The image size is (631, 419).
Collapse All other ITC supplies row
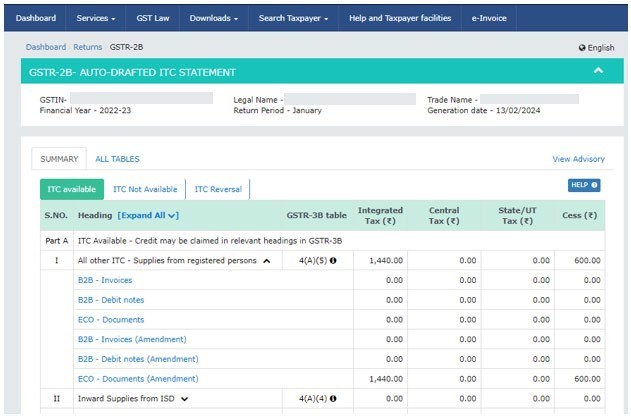tap(266, 260)
